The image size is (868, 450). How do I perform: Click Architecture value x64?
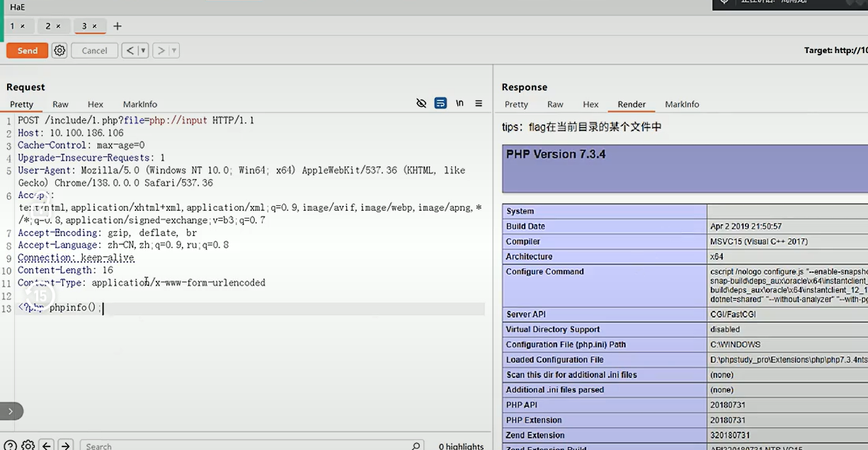point(716,256)
